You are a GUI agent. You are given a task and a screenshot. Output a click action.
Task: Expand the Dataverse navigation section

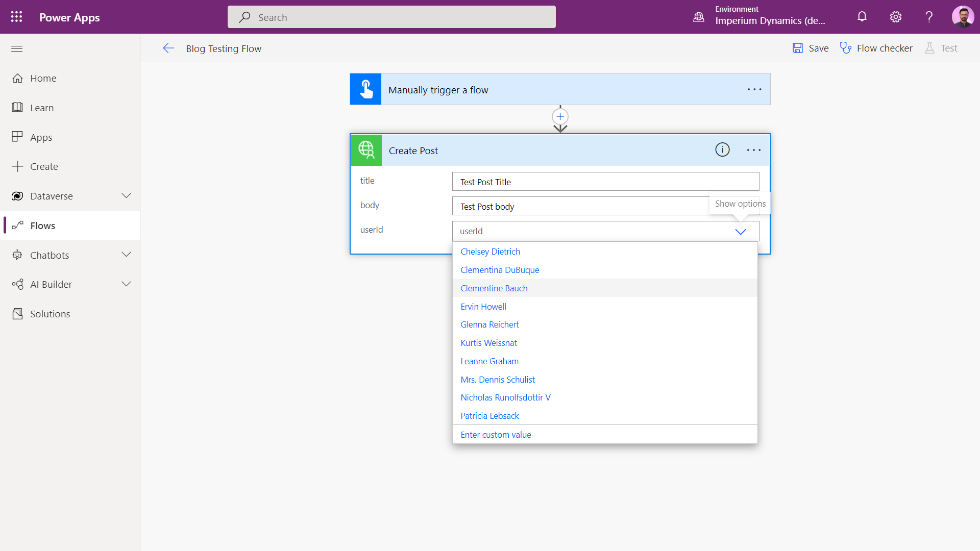[x=126, y=196]
